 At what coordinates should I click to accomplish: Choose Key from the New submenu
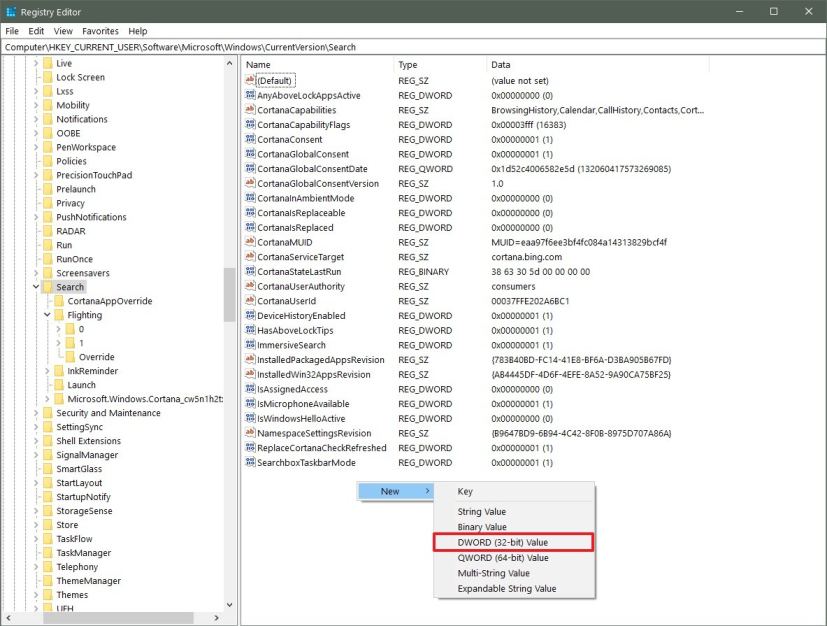pos(514,491)
